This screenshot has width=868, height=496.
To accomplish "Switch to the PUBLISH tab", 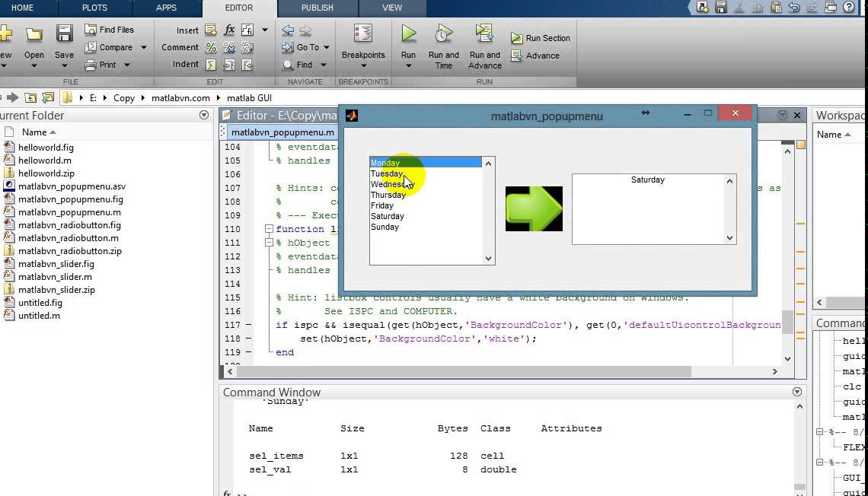I will 318,8.
